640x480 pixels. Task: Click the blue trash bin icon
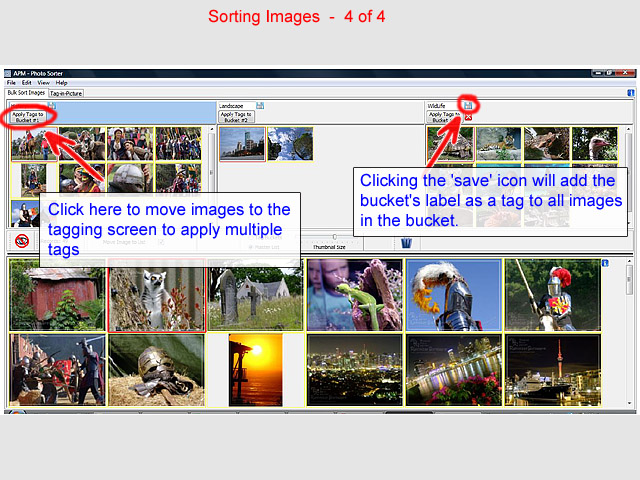coord(406,243)
